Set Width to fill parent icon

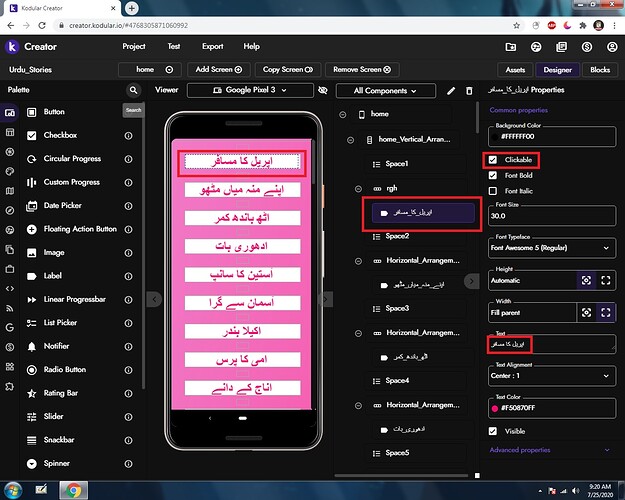point(605,313)
